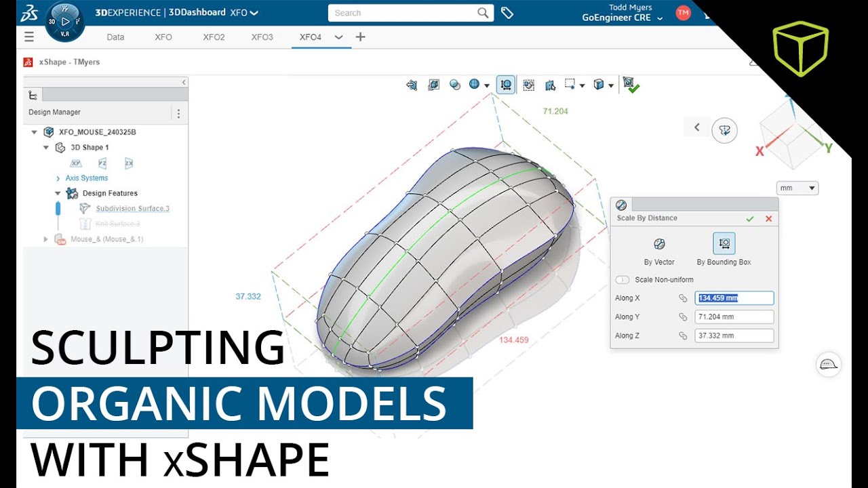The width and height of the screenshot is (868, 488).
Task: Switch to the Data tab
Action: [115, 37]
